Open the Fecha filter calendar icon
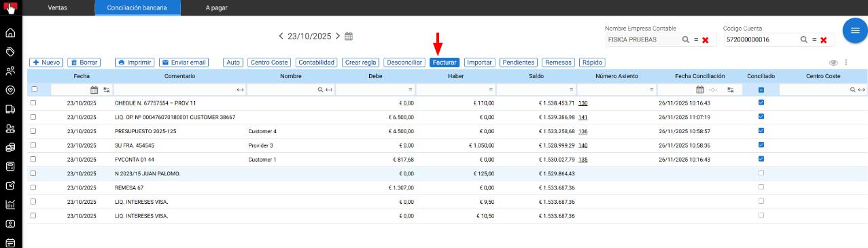 click(x=94, y=90)
